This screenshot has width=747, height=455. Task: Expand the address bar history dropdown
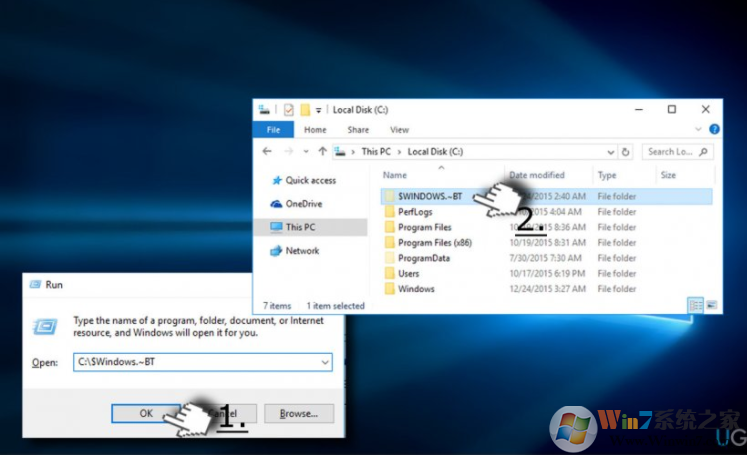pos(610,152)
